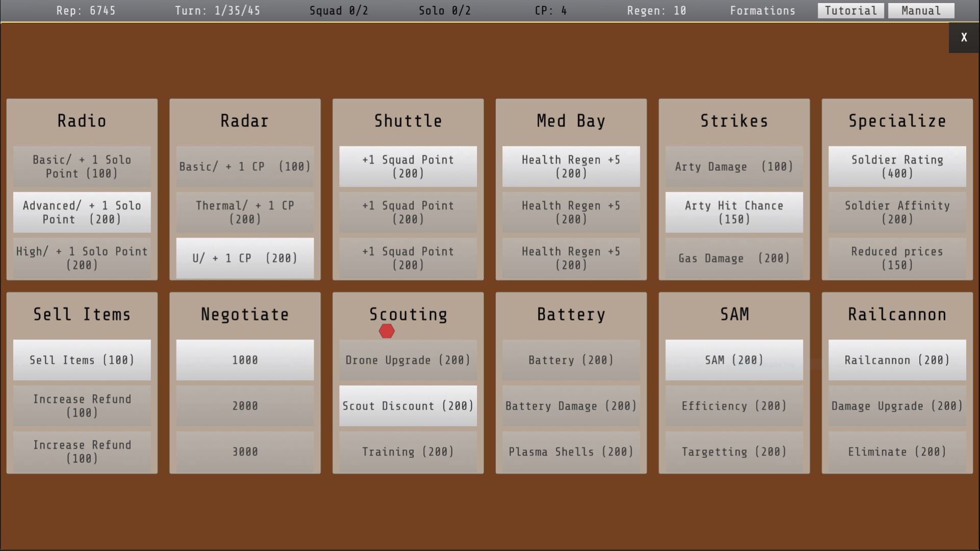Buy Health Regen +5 in Med Bay
Viewport: 980px width, 551px height.
pos(571,166)
